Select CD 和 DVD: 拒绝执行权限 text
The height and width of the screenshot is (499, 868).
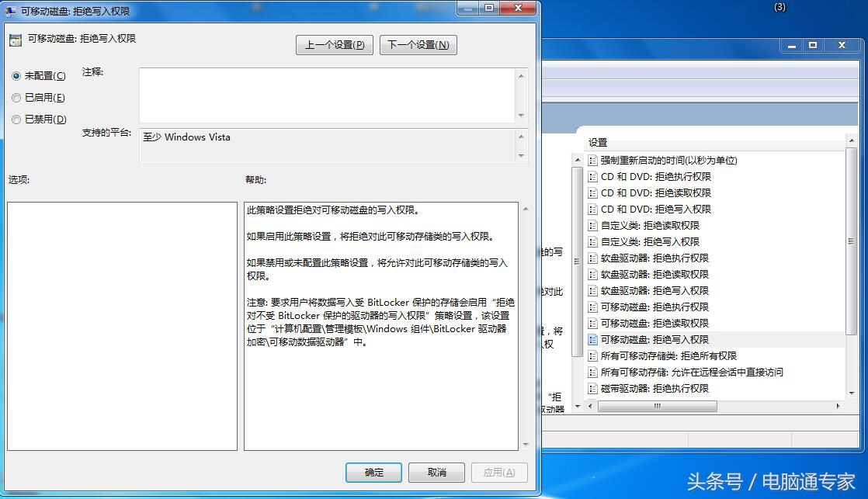pos(655,177)
